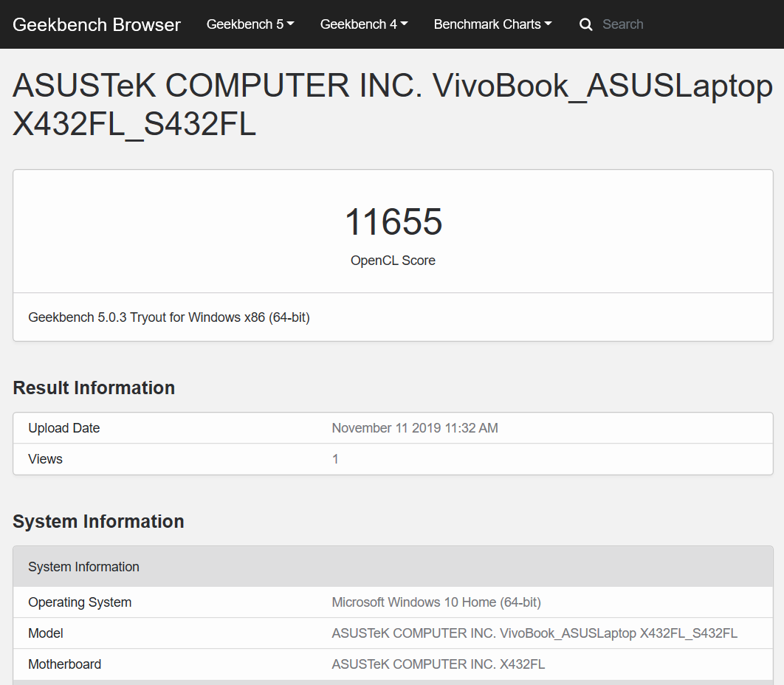Click the Result Information heading

coord(94,388)
